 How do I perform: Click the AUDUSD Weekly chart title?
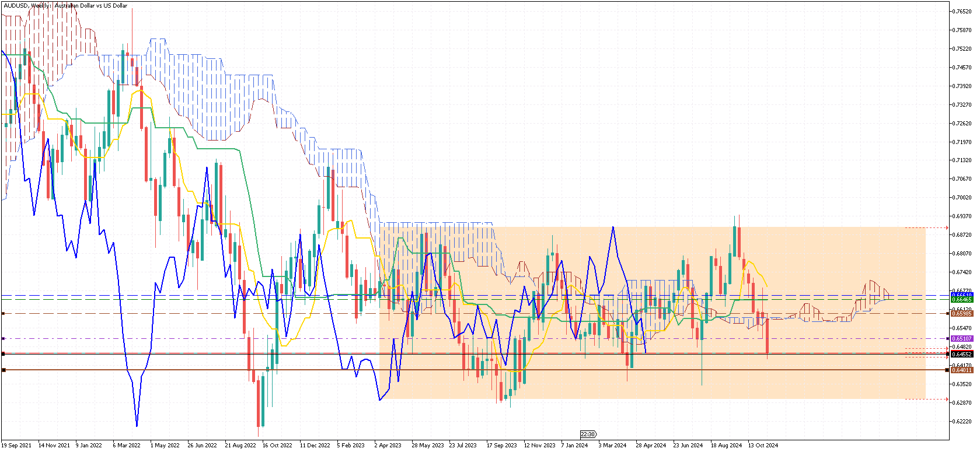click(x=65, y=5)
